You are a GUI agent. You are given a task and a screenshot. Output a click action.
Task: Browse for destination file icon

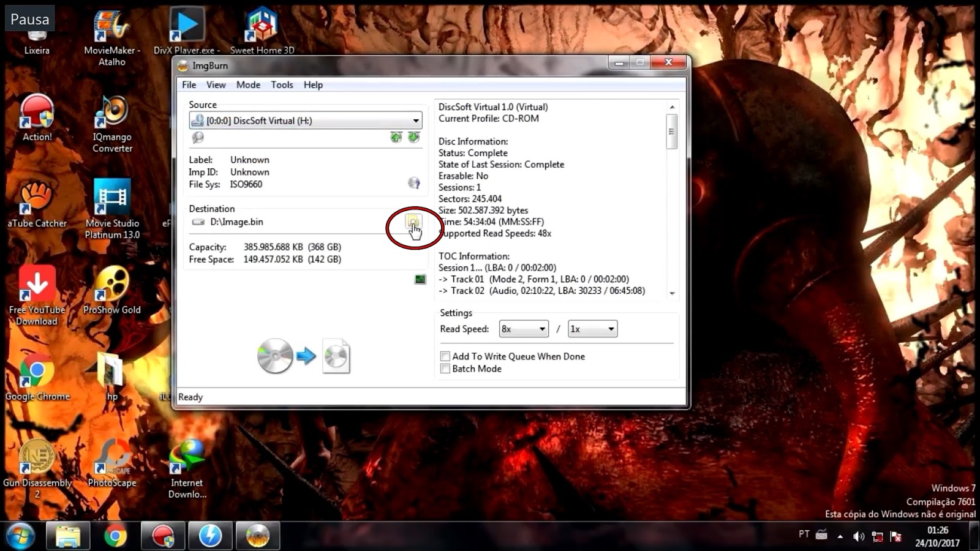point(413,222)
